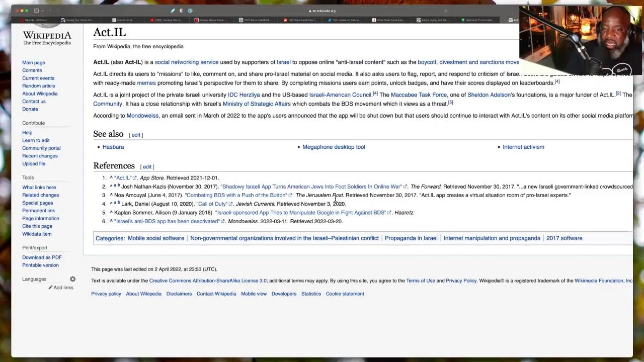
Task: Open Ministry of Strategic Affairs link
Action: pyautogui.click(x=257, y=104)
